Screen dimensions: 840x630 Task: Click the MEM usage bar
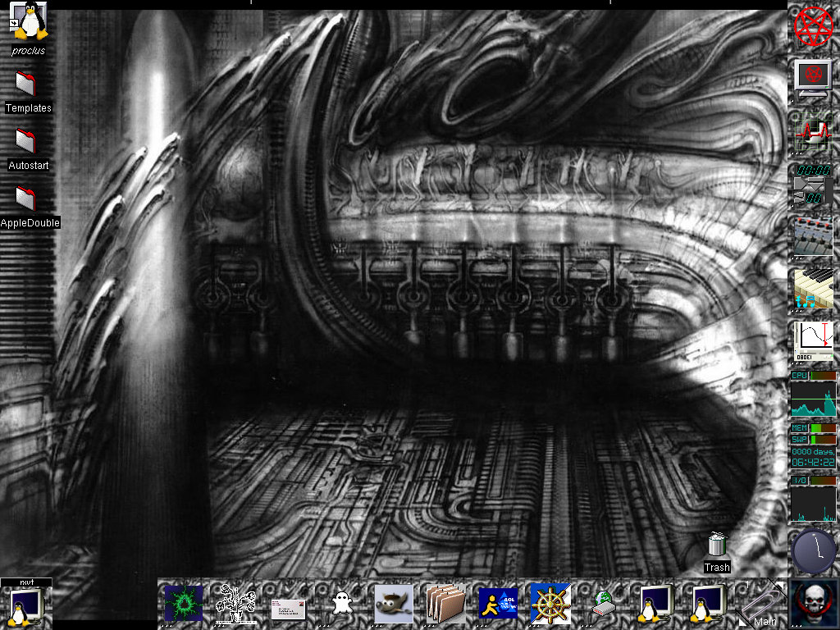click(x=823, y=428)
